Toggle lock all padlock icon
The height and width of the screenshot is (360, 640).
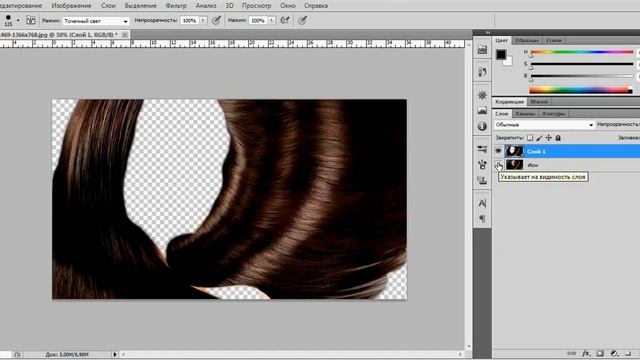click(x=558, y=138)
